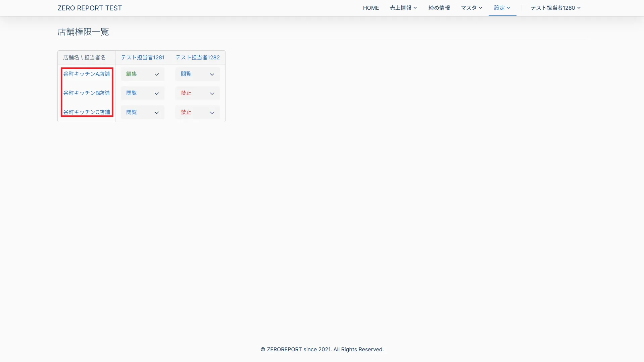Image resolution: width=644 pixels, height=362 pixels.
Task: Open the 谷町キッチンC店舗 link
Action: click(87, 112)
